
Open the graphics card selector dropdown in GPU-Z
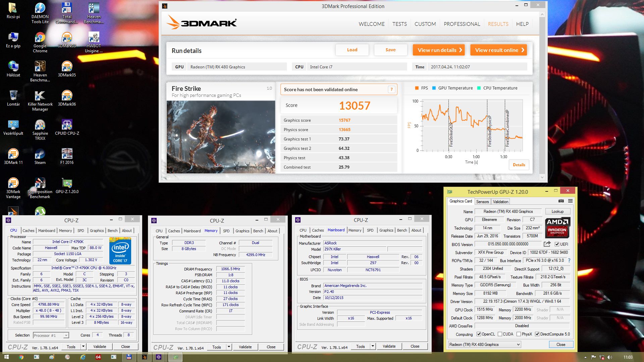[484, 345]
